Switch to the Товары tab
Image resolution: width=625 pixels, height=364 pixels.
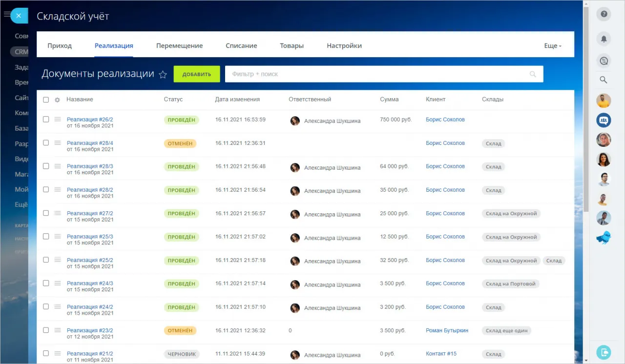[x=292, y=45]
